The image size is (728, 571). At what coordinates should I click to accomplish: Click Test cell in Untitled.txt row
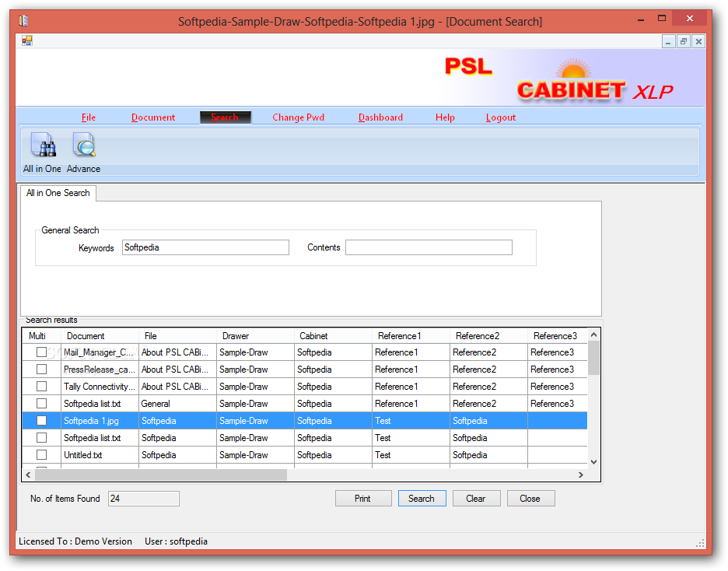coord(411,455)
